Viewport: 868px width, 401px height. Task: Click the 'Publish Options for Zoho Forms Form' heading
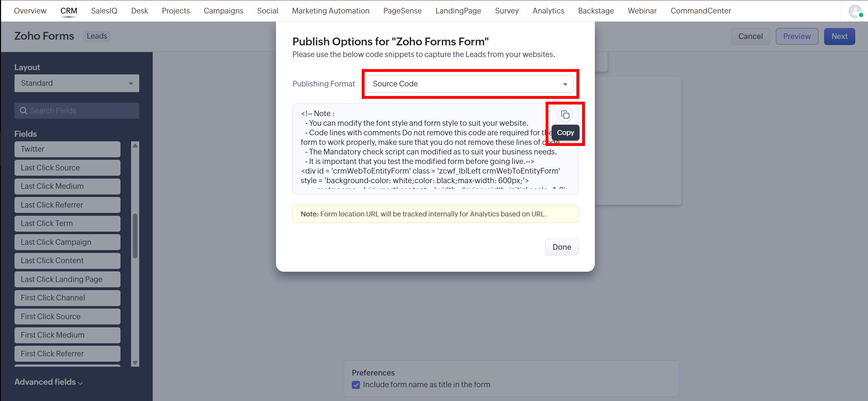pyautogui.click(x=390, y=42)
